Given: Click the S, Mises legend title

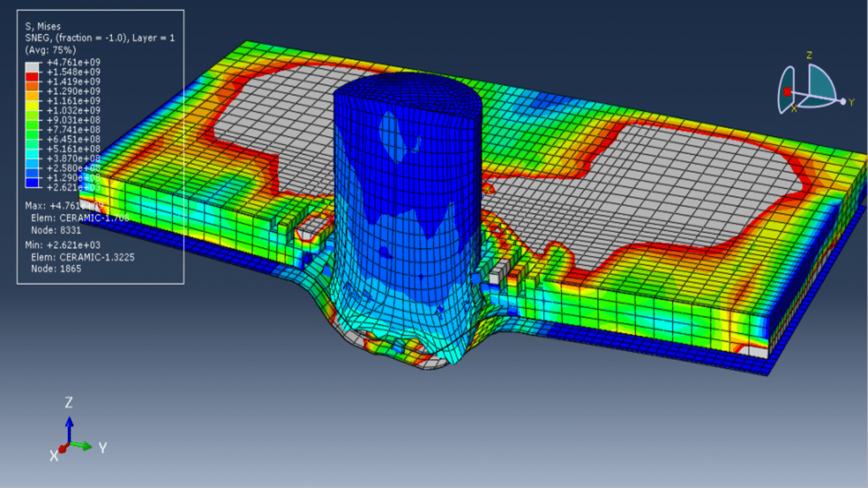Looking at the screenshot, I should (x=41, y=26).
